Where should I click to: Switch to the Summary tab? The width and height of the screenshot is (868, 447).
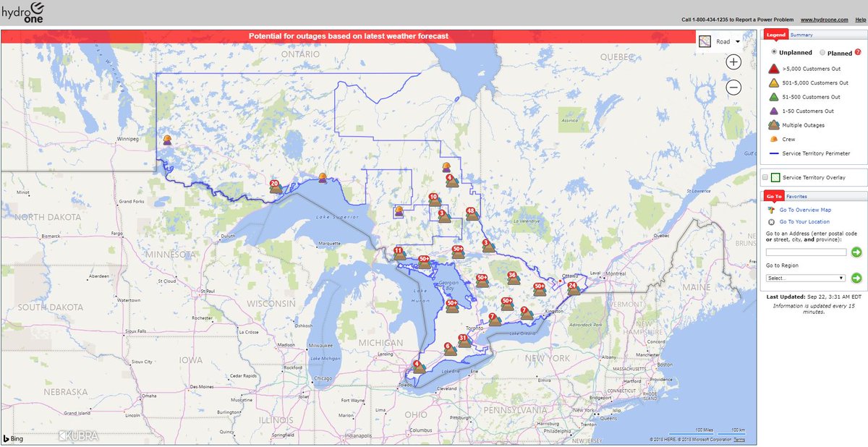pos(803,34)
